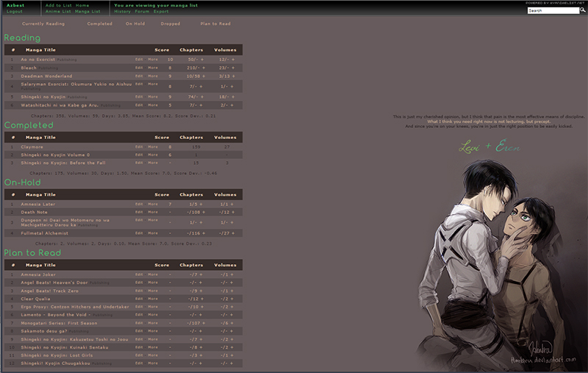Edit the Lamento - Beyond the Void entry
This screenshot has height=373, width=588.
pyautogui.click(x=139, y=315)
